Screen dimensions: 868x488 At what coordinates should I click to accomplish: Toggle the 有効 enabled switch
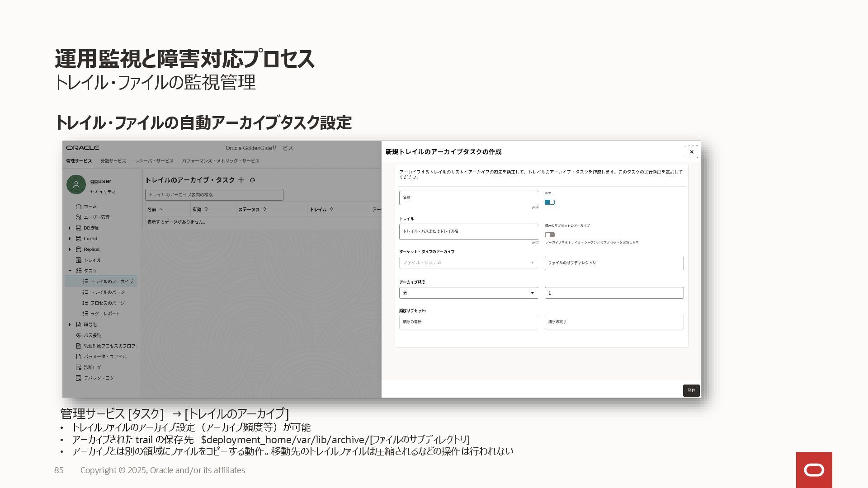(549, 202)
